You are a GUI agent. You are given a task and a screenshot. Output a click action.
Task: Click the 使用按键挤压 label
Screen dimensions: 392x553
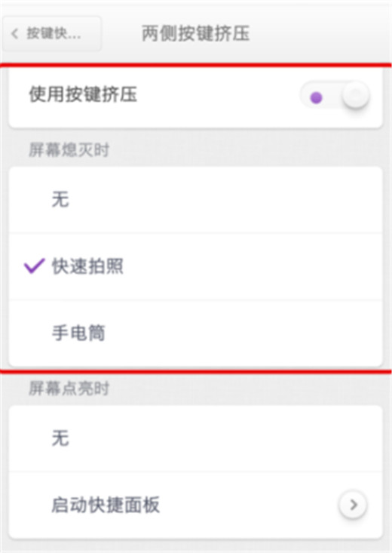83,94
